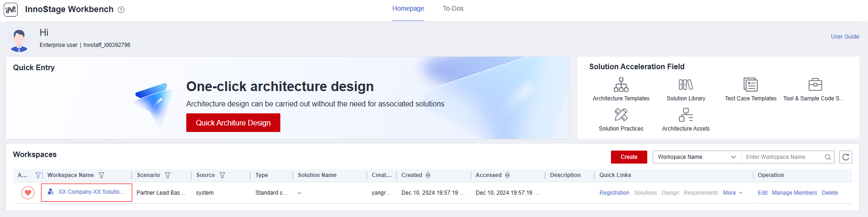Click the Registration quick link
Viewport: 868px width, 217px height.
click(x=614, y=193)
